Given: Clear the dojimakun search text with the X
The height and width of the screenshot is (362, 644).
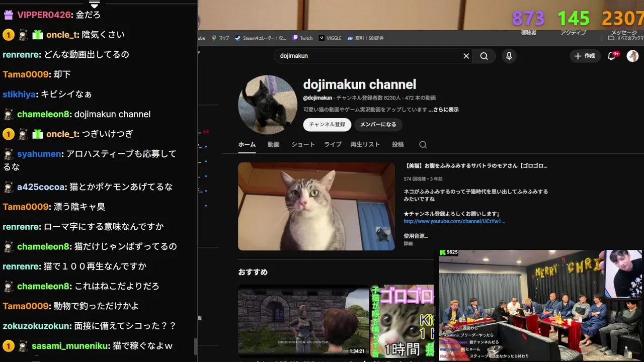Looking at the screenshot, I should click(466, 56).
